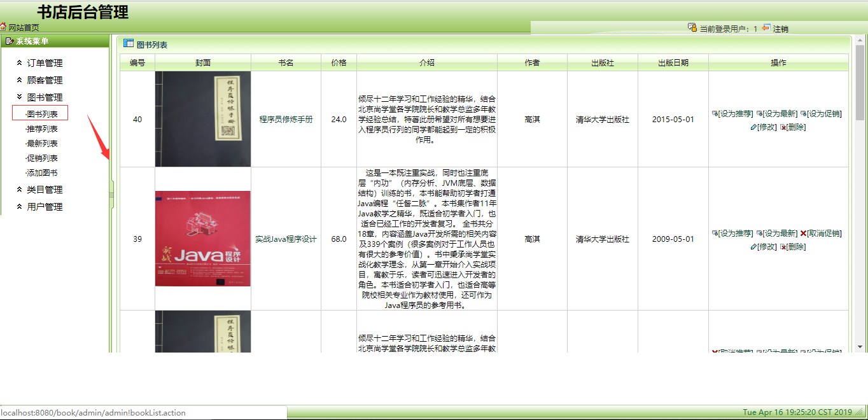Expand the 类目管理 menu section
The height and width of the screenshot is (420, 868).
point(45,190)
